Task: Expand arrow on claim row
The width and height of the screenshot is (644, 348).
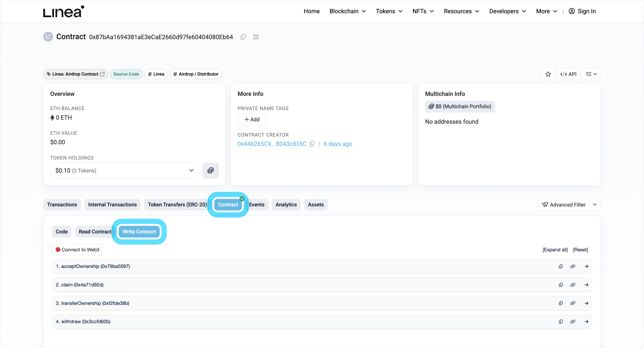Action: [586, 285]
